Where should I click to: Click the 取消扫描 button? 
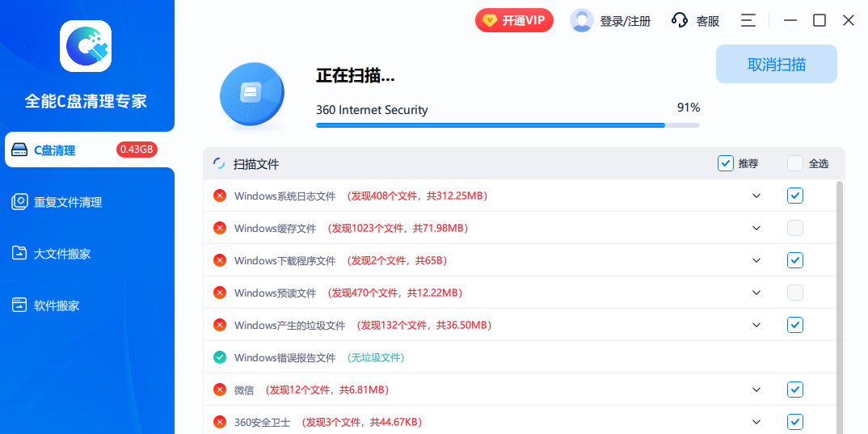(x=776, y=65)
